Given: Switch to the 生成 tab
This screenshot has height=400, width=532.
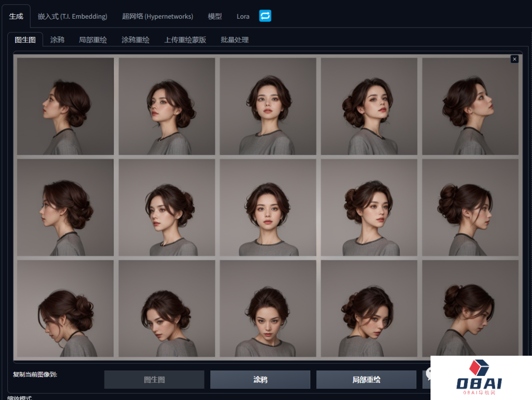Looking at the screenshot, I should (16, 16).
